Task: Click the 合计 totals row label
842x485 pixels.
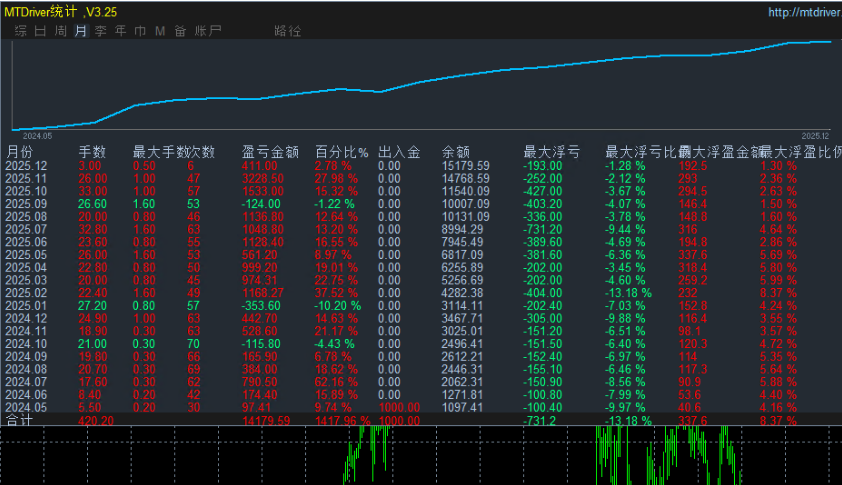Action: coord(20,421)
